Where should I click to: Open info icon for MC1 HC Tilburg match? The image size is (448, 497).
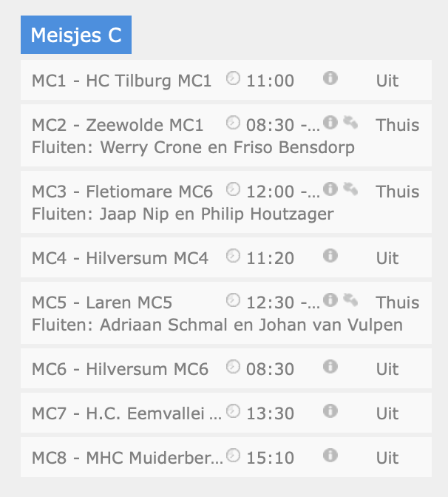[330, 78]
